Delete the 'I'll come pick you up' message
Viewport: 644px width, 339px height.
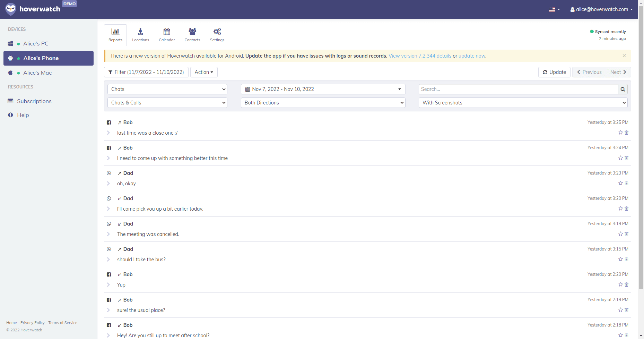[627, 209]
